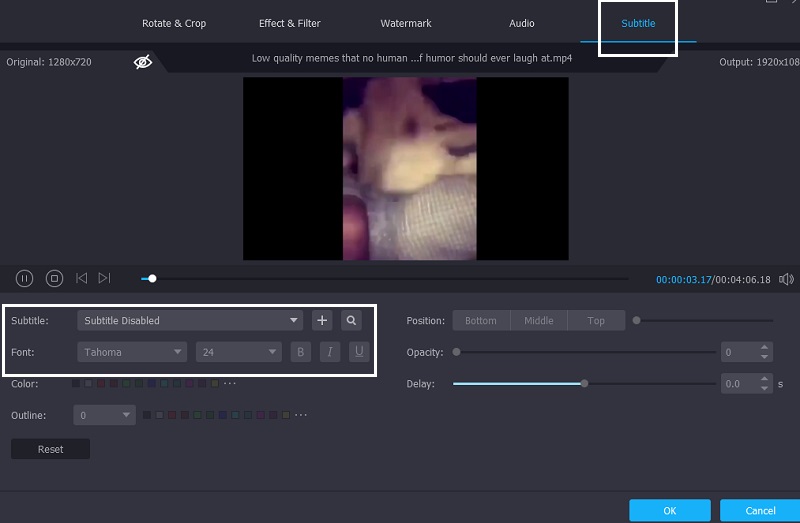The image size is (800, 523).
Task: Jump to previous frame
Action: (82, 278)
